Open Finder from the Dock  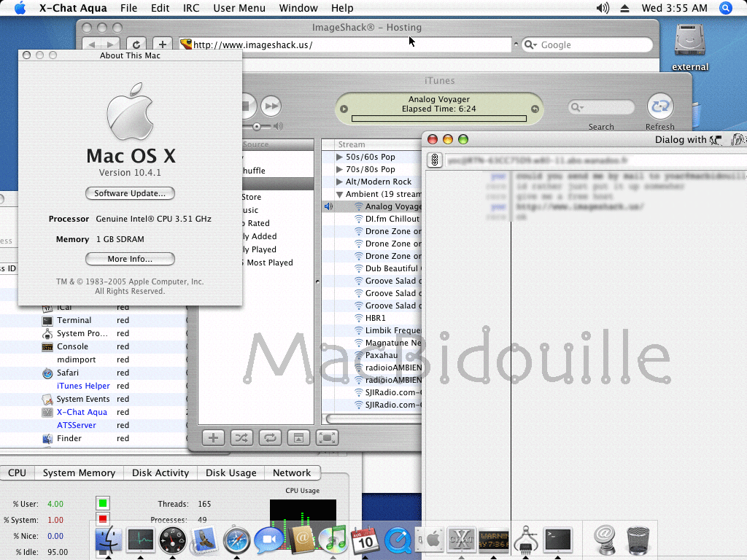109,540
